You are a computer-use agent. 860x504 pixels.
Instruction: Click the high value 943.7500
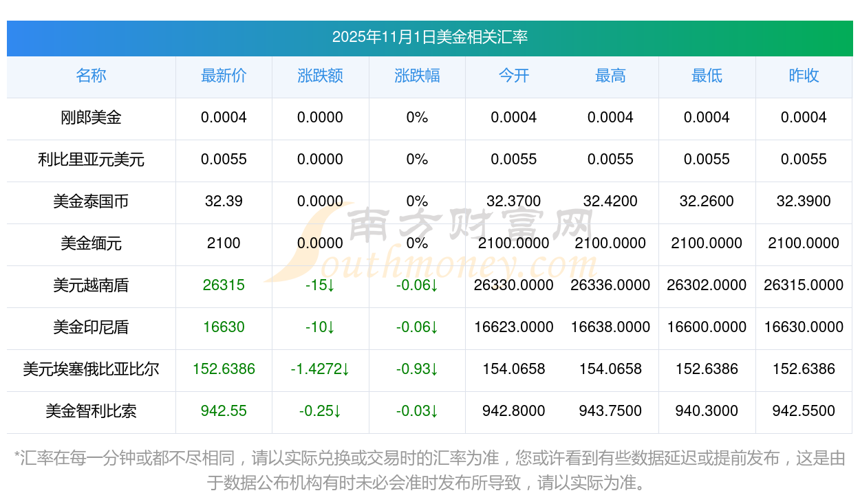tap(610, 411)
